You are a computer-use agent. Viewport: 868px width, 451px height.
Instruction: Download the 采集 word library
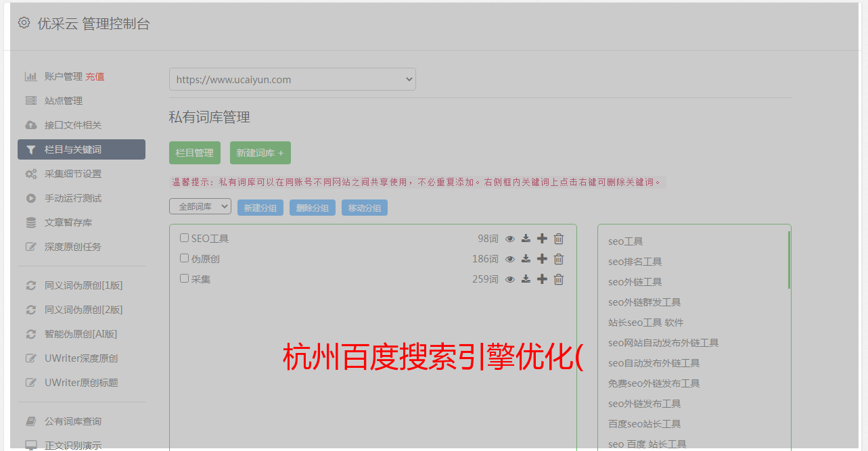tap(526, 279)
